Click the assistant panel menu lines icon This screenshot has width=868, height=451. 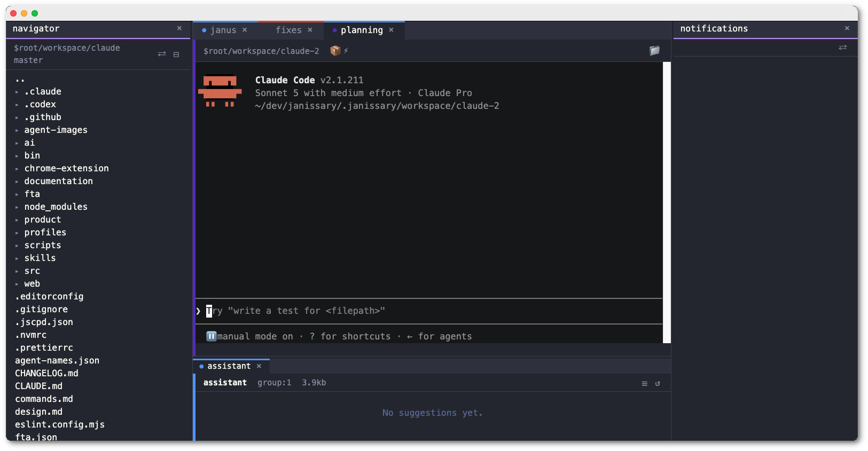tap(644, 383)
